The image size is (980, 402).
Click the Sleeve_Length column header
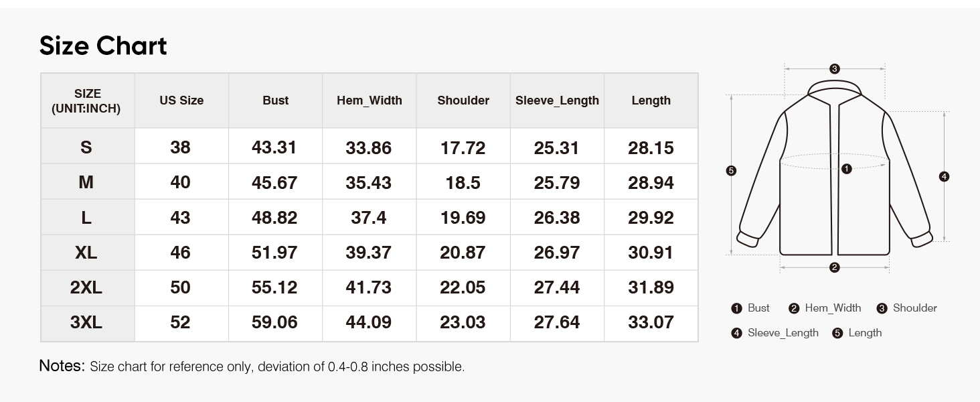(557, 100)
